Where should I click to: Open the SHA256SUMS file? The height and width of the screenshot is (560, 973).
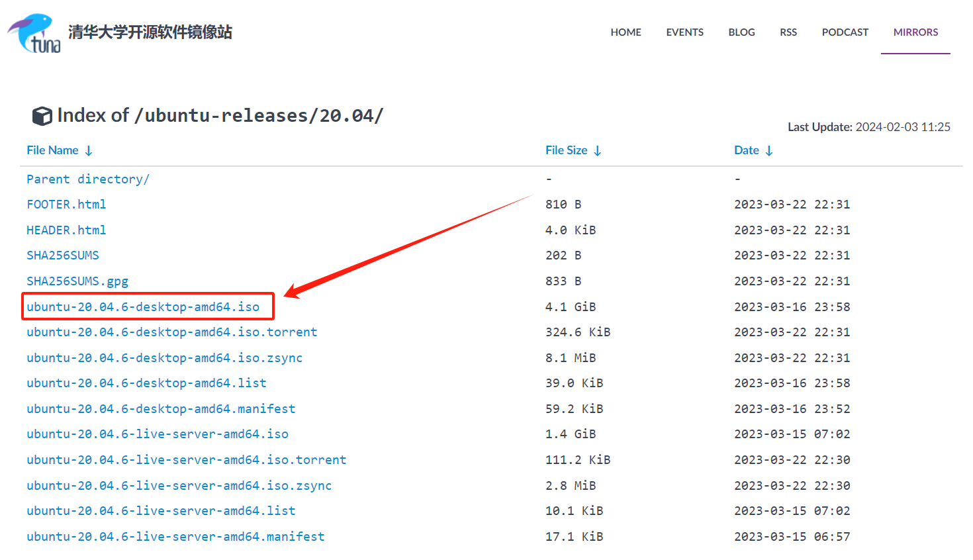tap(63, 255)
